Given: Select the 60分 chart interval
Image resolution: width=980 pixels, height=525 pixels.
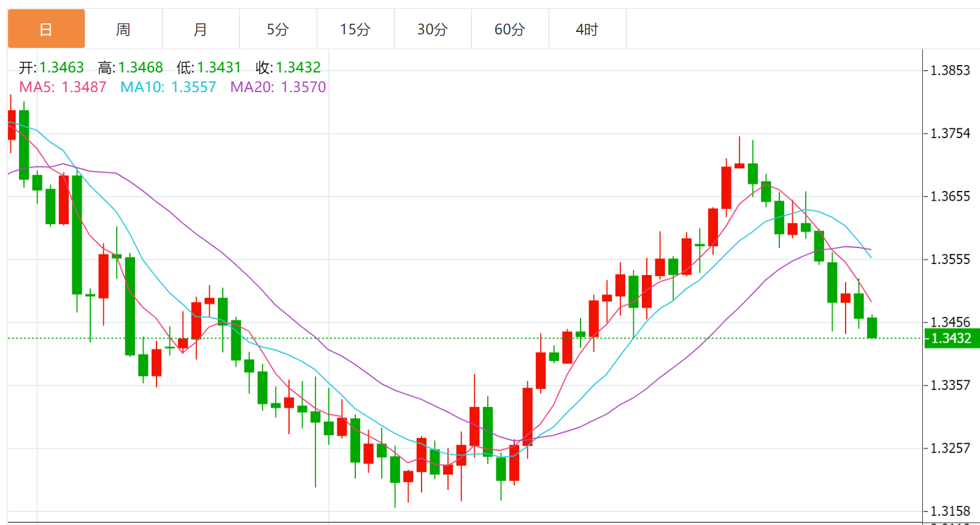Looking at the screenshot, I should point(510,29).
